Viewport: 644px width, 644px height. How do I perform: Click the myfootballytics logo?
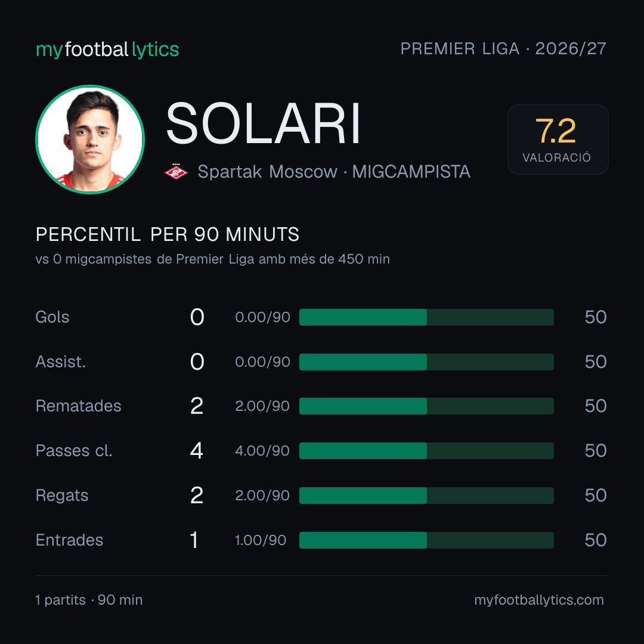click(107, 49)
